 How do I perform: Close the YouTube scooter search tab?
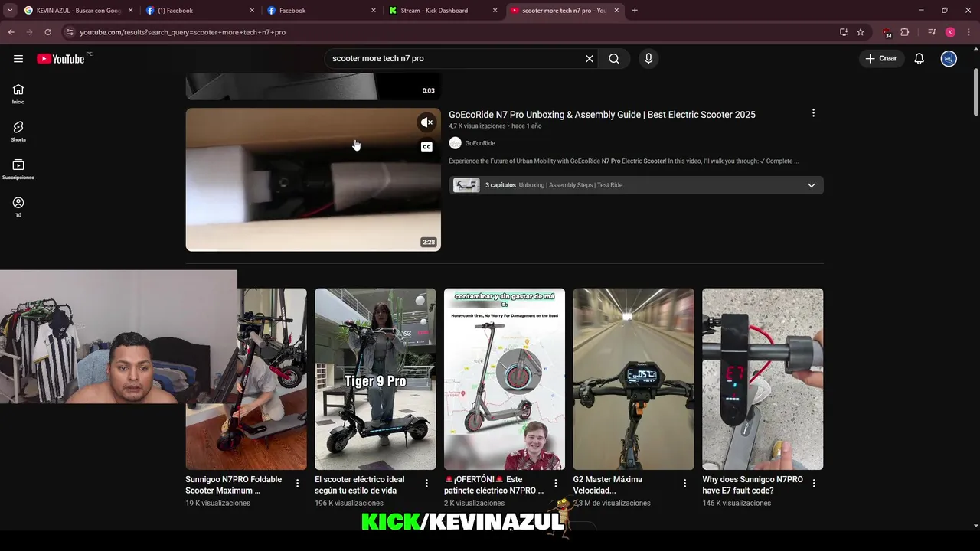click(x=616, y=11)
